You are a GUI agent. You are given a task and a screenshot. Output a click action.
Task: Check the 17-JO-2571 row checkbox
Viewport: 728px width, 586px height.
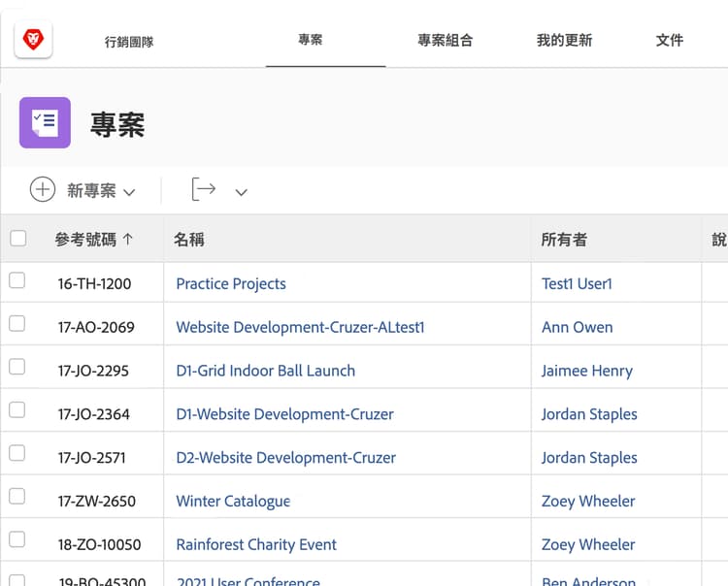[17, 453]
